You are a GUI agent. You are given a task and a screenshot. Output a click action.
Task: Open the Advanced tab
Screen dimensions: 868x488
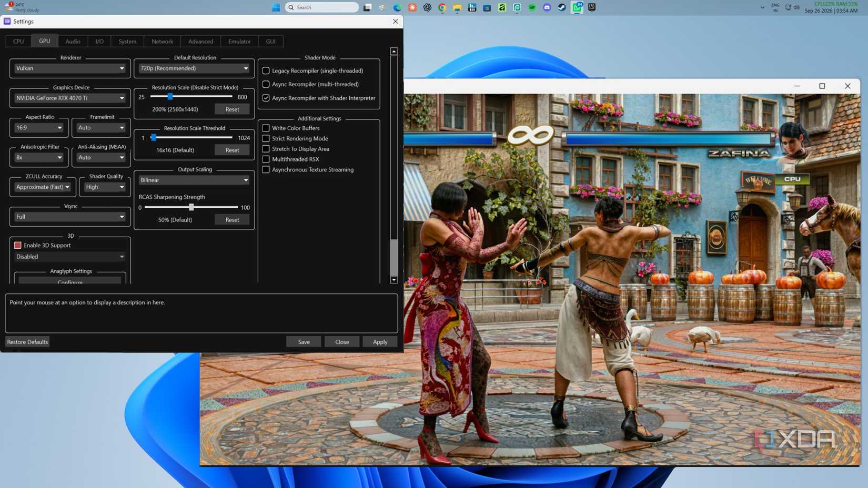200,41
